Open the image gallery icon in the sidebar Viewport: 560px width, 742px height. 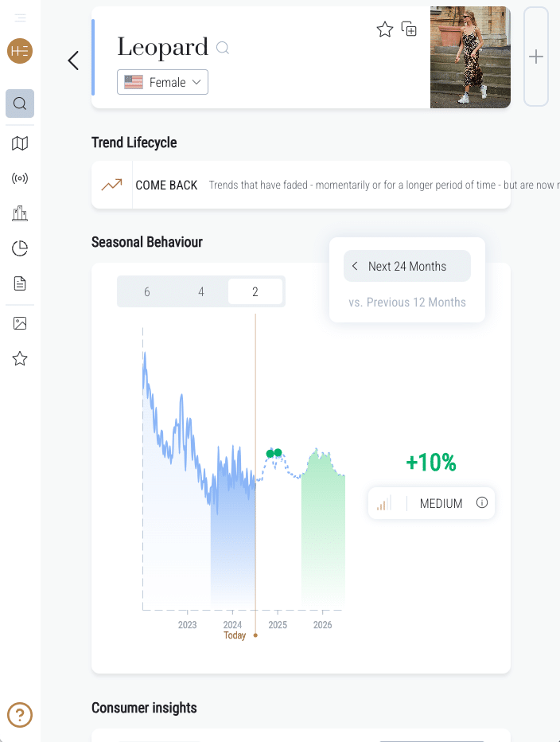pyautogui.click(x=20, y=323)
